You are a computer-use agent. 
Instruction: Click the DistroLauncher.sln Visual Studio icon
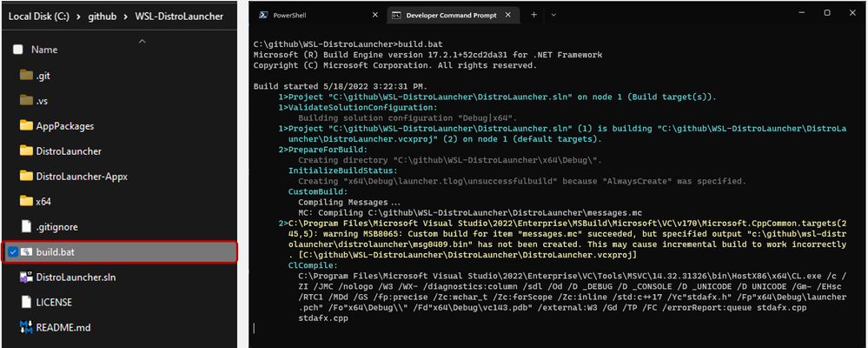(25, 277)
